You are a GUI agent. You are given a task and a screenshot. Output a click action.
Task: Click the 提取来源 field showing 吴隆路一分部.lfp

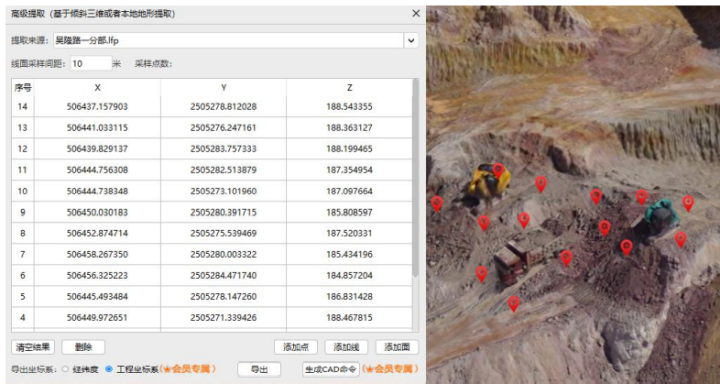click(x=229, y=40)
